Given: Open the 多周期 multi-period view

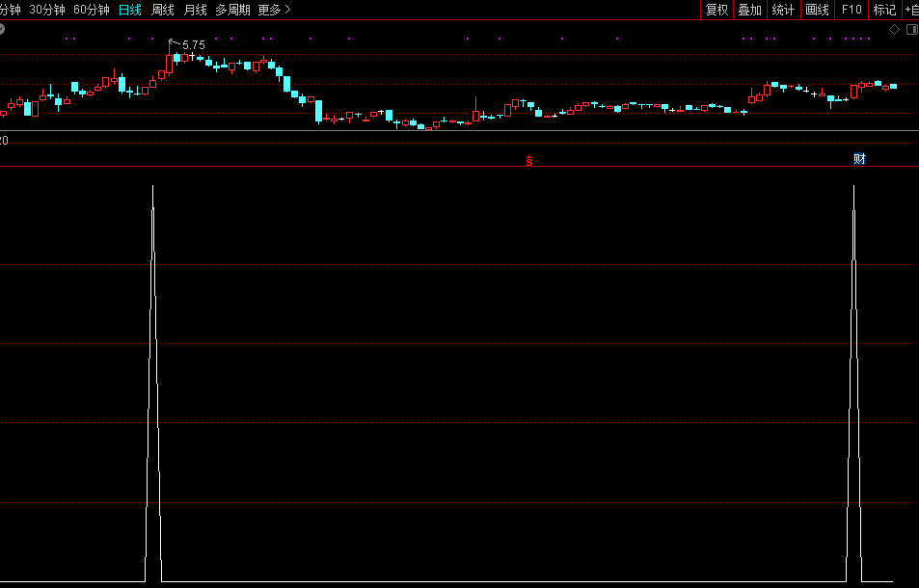Looking at the screenshot, I should tap(232, 10).
